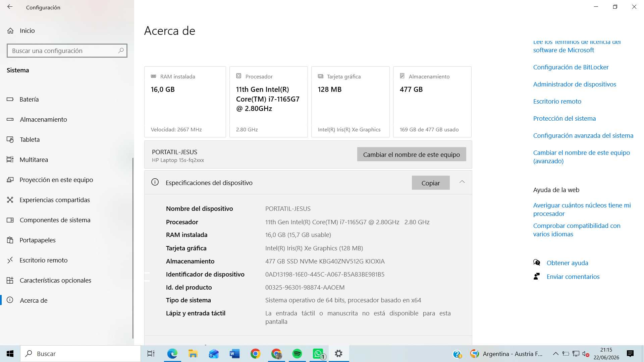Click the battery tray icon
Viewport: 644px width, 362px height.
point(566,354)
